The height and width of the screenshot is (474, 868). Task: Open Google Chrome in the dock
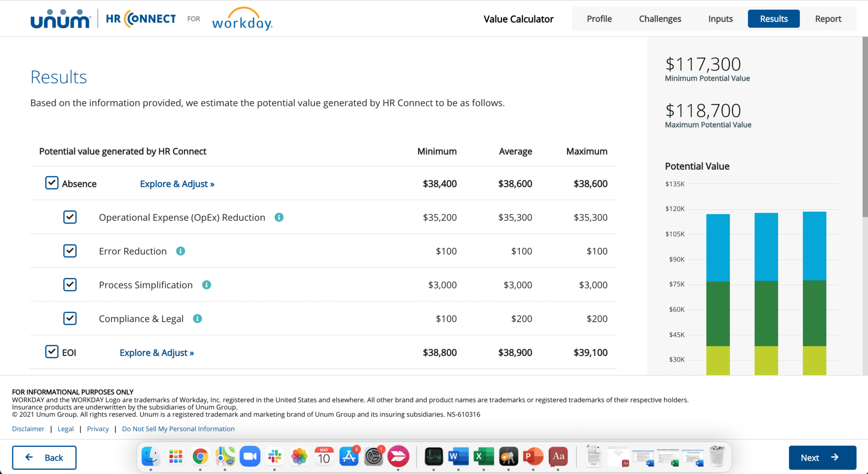point(200,457)
